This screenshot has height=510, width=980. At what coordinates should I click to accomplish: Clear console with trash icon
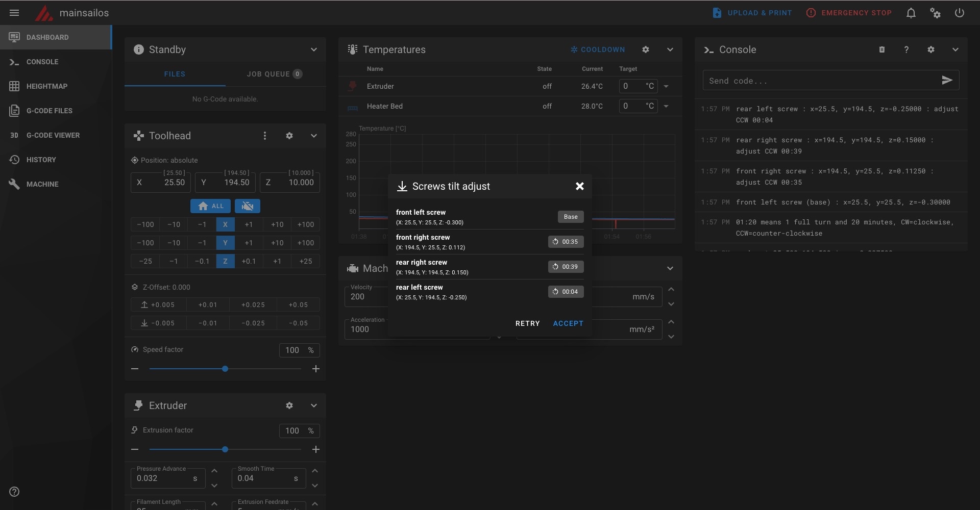[882, 49]
